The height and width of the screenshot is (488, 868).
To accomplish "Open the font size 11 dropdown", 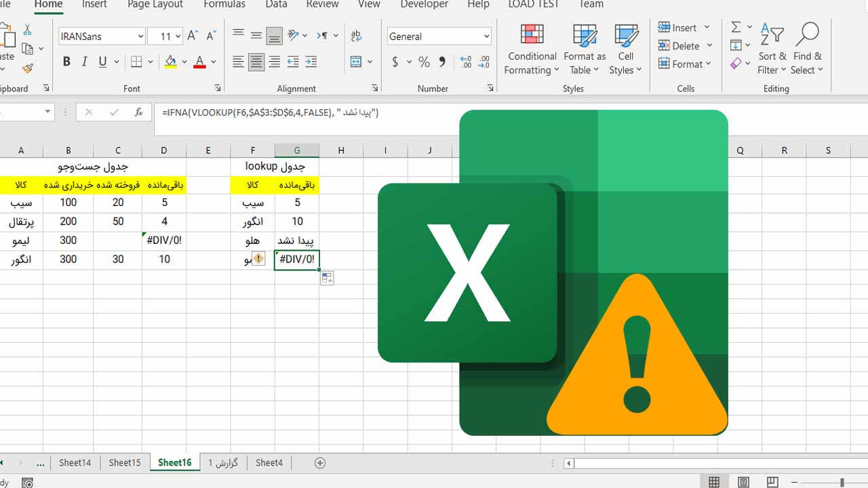I will 178,37.
